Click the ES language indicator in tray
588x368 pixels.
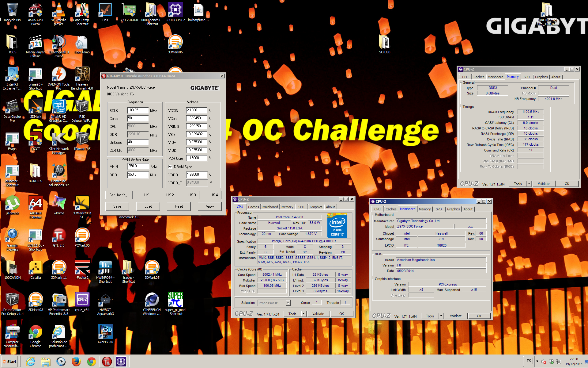click(529, 361)
